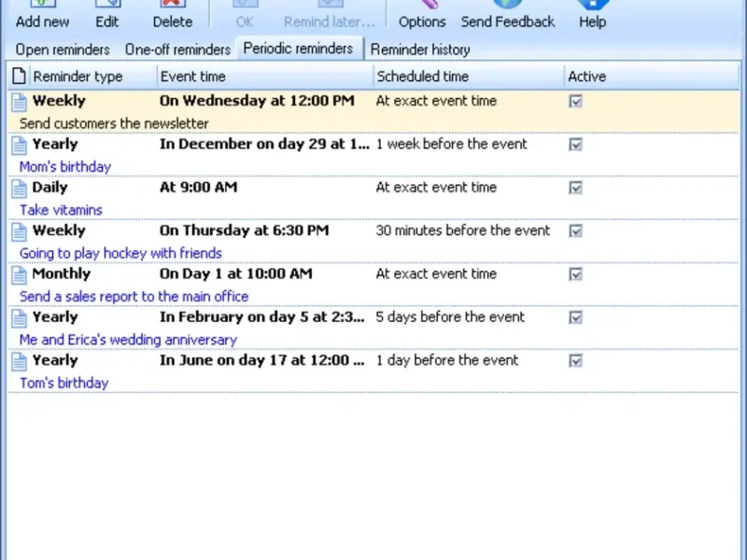The height and width of the screenshot is (560, 747).
Task: Switch to the Open reminders tab
Action: 63,49
